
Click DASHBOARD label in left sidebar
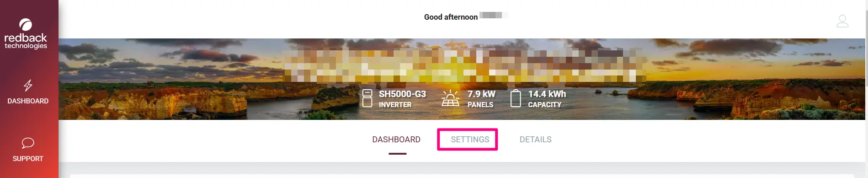coord(28,101)
